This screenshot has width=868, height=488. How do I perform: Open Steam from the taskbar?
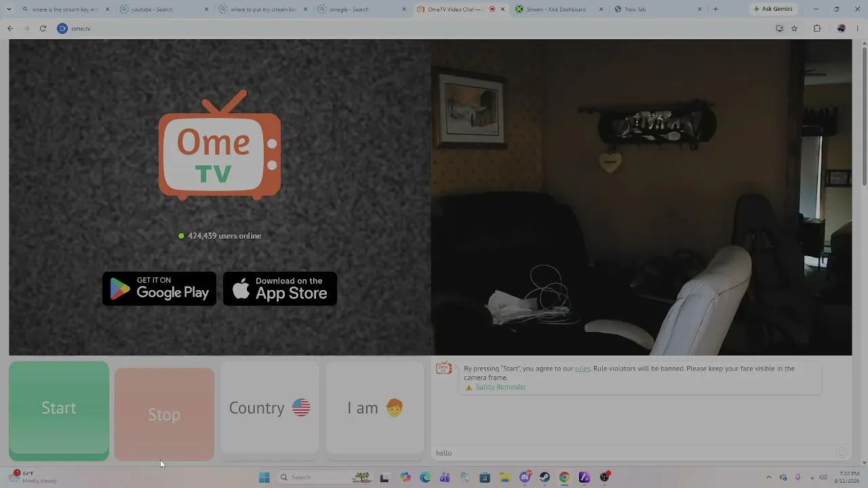(545, 477)
